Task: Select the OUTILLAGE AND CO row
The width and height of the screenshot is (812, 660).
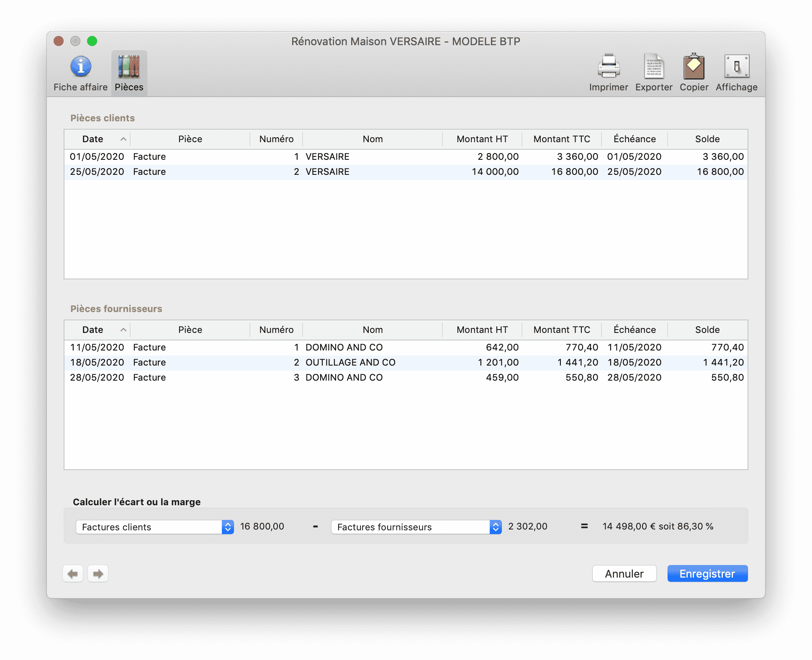Action: pyautogui.click(x=406, y=362)
